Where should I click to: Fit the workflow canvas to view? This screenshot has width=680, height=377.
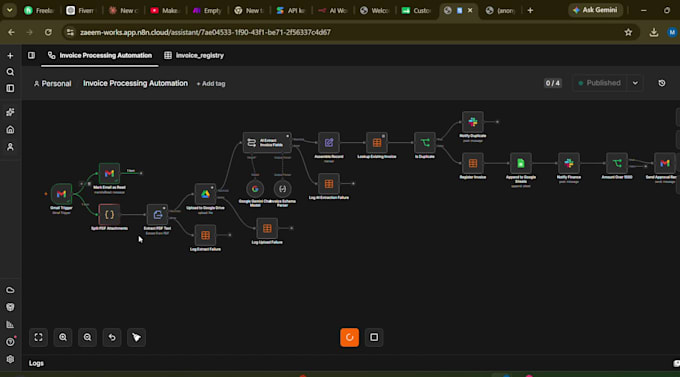pos(39,337)
